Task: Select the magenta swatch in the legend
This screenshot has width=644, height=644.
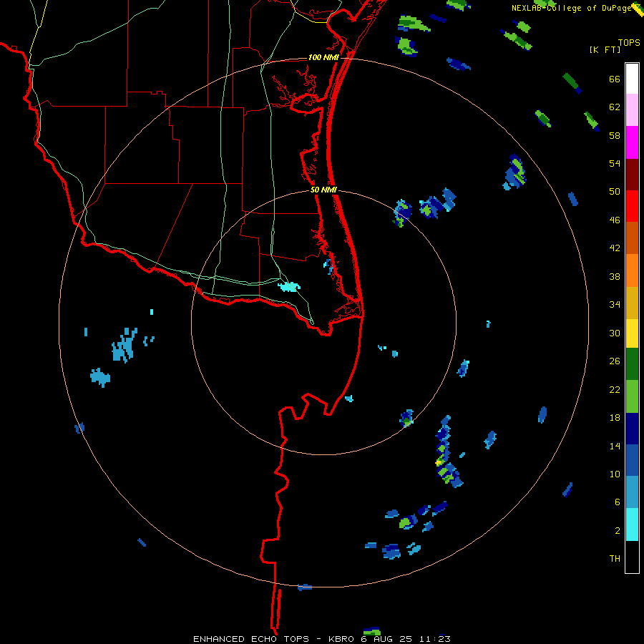Action: point(632,142)
